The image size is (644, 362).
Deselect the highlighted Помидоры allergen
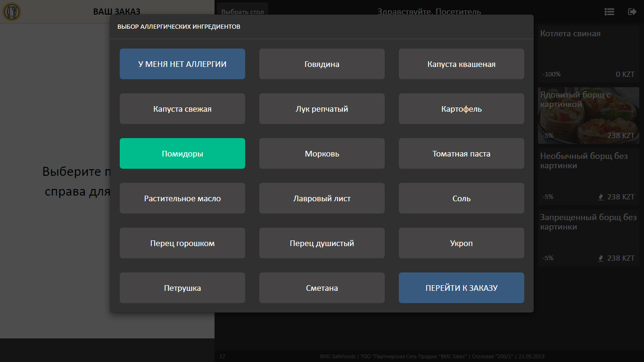point(182,153)
